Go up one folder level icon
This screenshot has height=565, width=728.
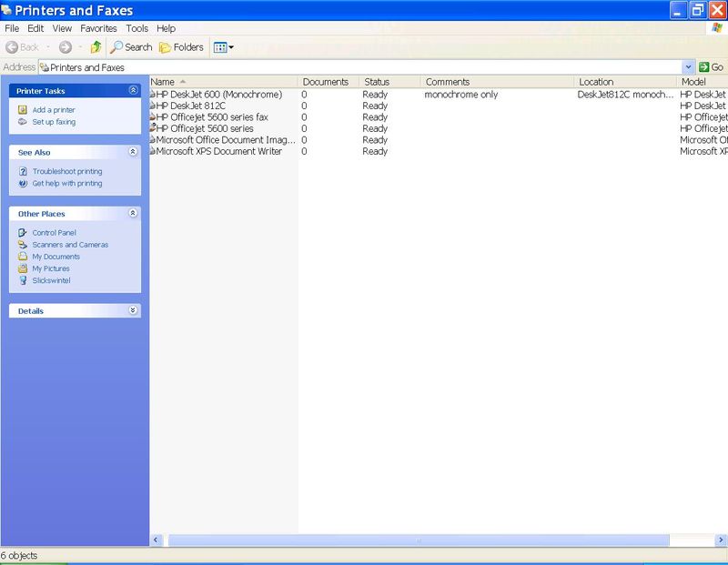pyautogui.click(x=96, y=47)
